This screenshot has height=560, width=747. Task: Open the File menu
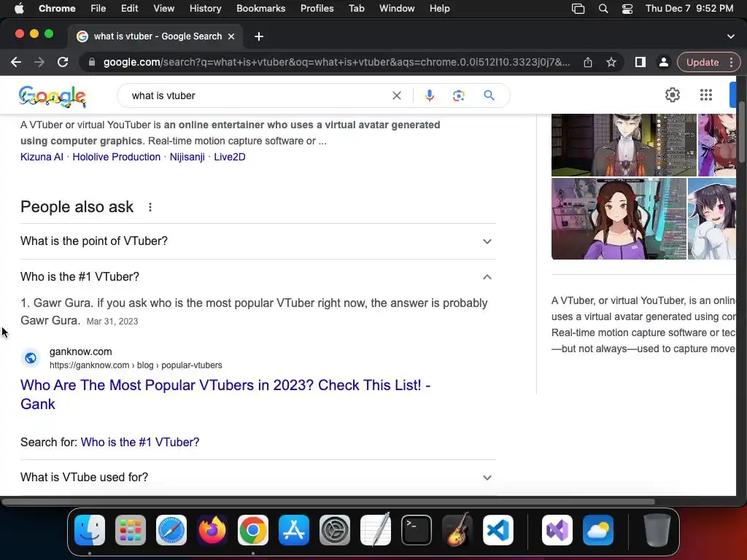coord(98,8)
